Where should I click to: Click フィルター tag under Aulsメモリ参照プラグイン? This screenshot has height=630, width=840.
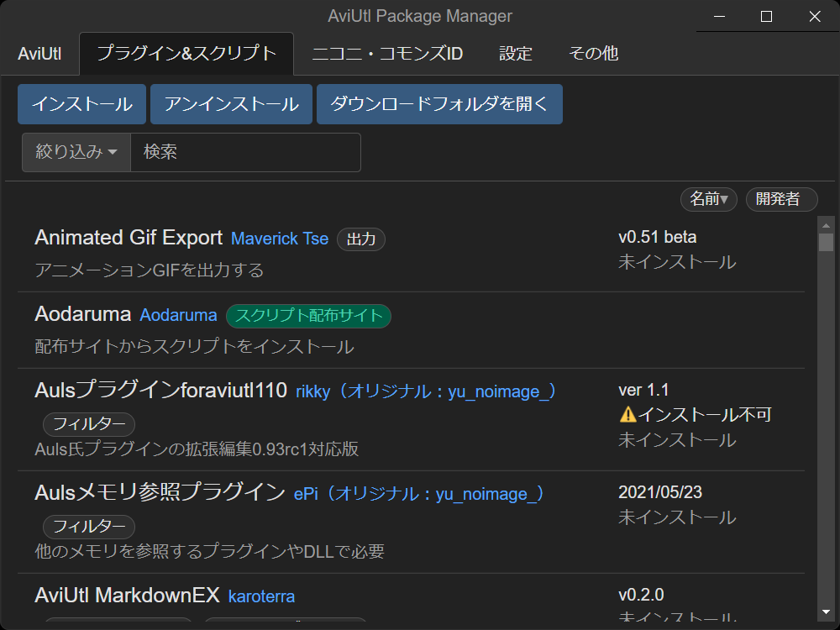(89, 527)
